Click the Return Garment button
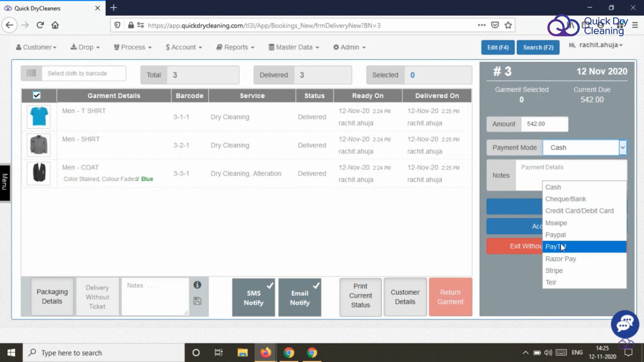This screenshot has height=362, width=644. pos(450,297)
